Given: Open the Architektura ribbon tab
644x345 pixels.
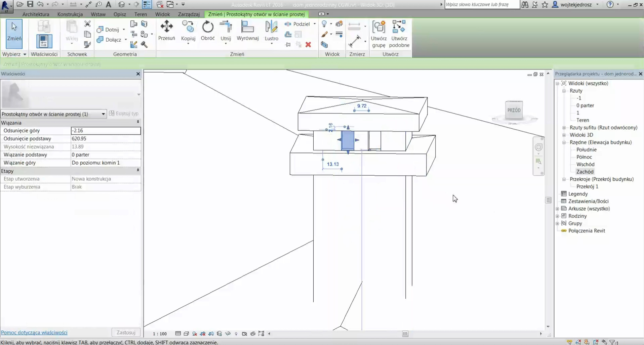Looking at the screenshot, I should pyautogui.click(x=36, y=14).
